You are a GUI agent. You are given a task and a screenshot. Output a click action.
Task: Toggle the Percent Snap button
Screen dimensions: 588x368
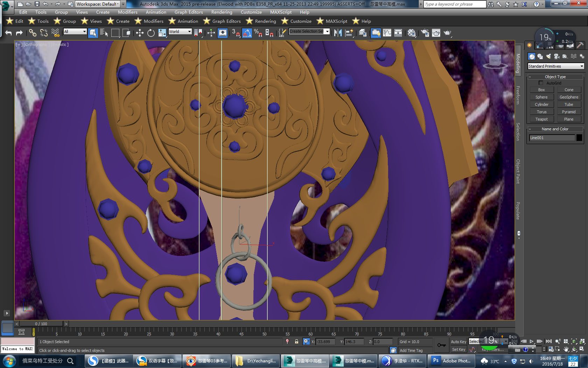[258, 33]
